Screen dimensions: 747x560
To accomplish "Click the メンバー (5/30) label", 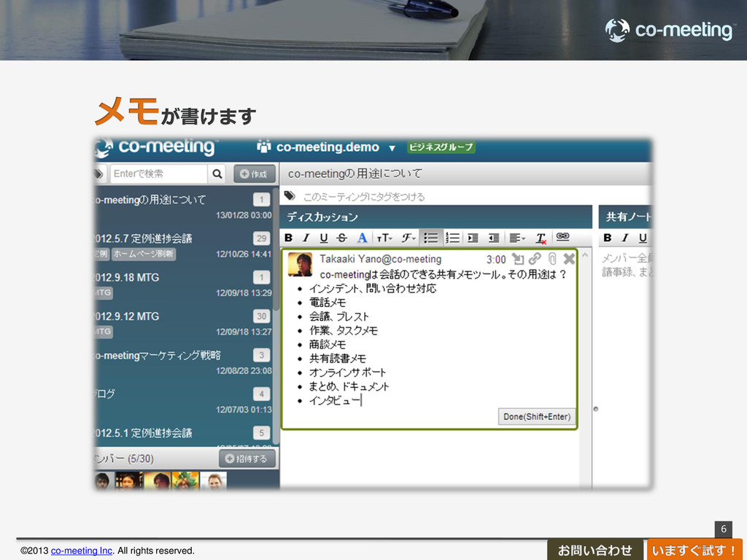I will [x=124, y=459].
